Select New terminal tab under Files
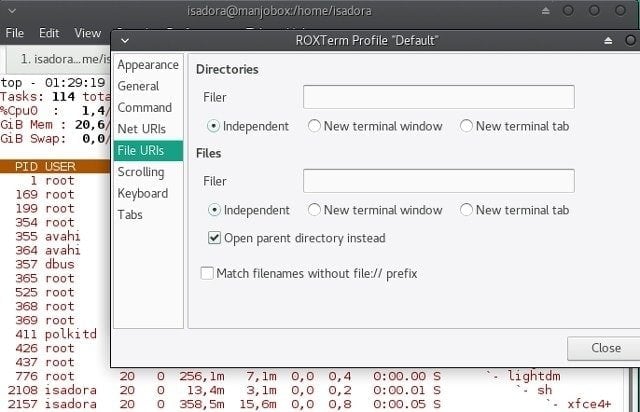This screenshot has width=640, height=412. click(x=515, y=210)
